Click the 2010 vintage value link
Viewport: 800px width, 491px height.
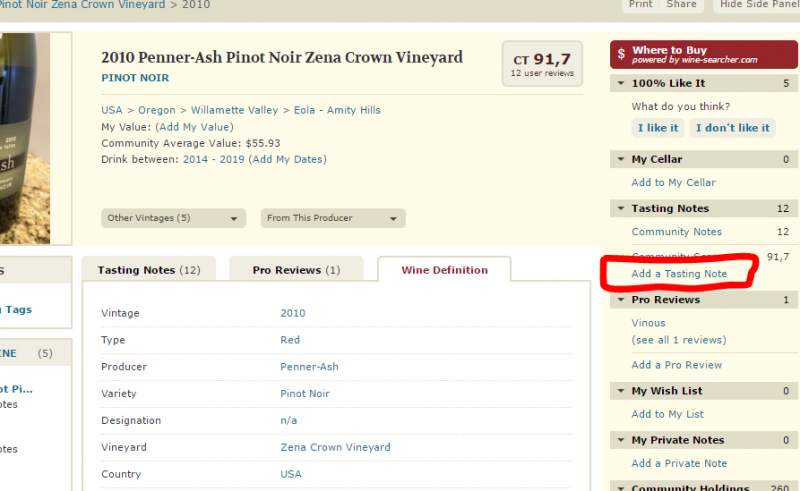[x=293, y=313]
